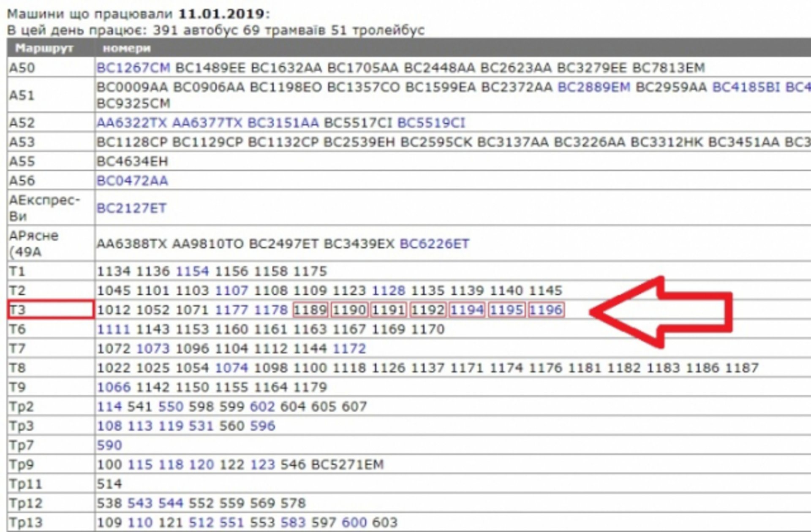Open tram 1178 link in row T3

(271, 310)
